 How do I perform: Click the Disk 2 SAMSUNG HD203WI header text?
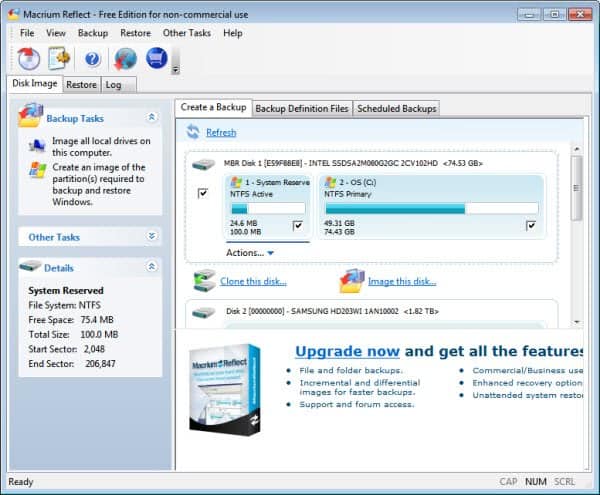tap(332, 311)
